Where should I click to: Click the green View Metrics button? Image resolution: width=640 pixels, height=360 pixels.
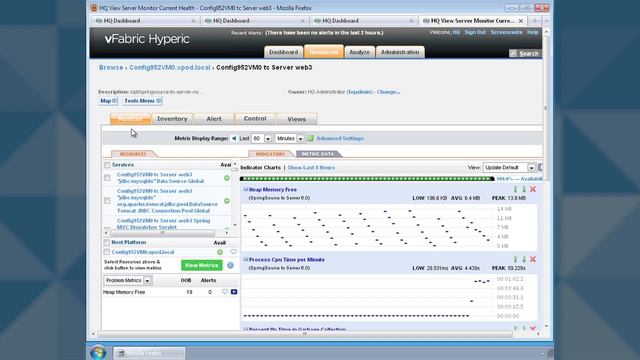pos(202,265)
